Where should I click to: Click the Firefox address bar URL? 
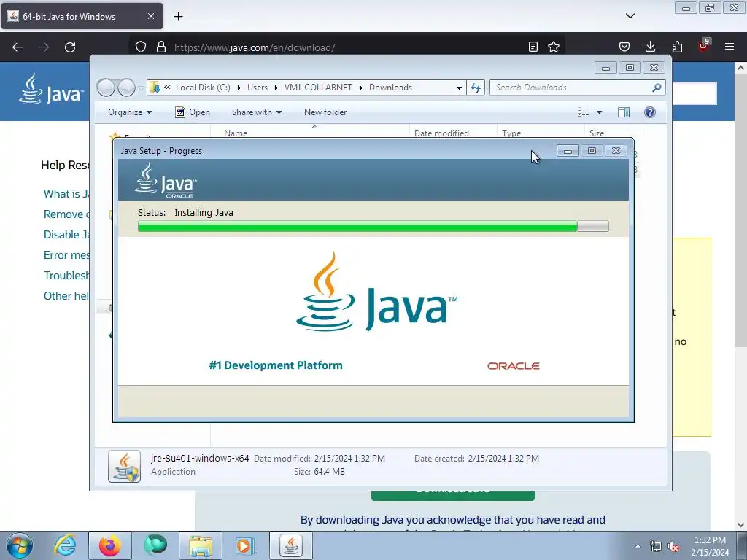255,47
